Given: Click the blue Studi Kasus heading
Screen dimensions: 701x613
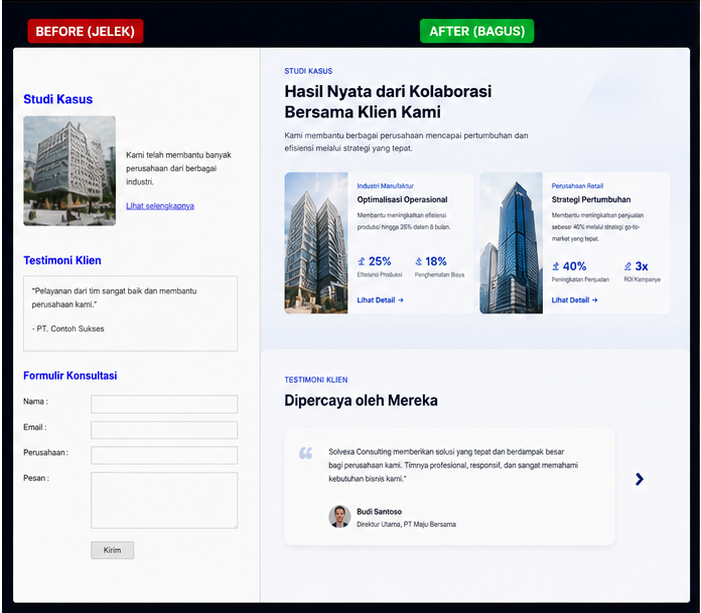Looking at the screenshot, I should point(58,99).
